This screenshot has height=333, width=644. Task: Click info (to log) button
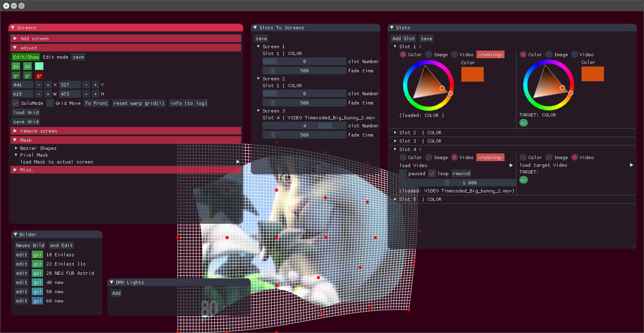189,103
